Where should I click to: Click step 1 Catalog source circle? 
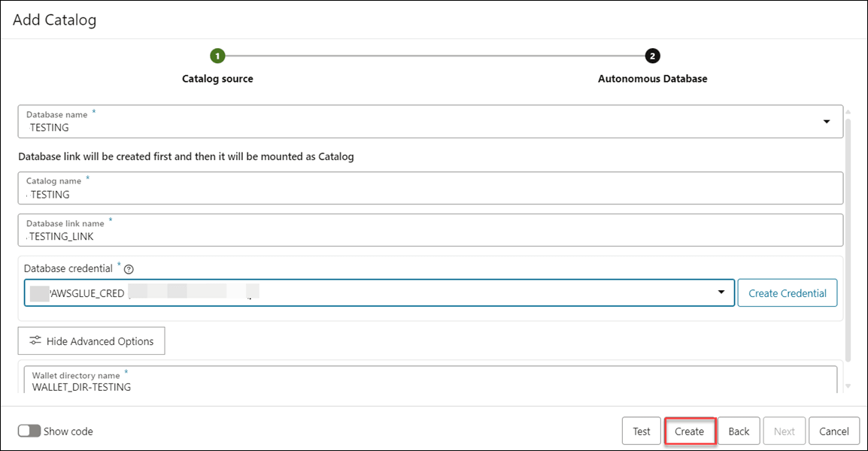(217, 56)
